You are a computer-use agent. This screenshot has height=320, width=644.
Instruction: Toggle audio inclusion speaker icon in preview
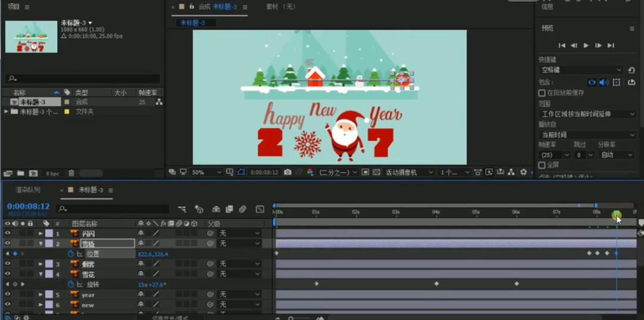coord(604,82)
